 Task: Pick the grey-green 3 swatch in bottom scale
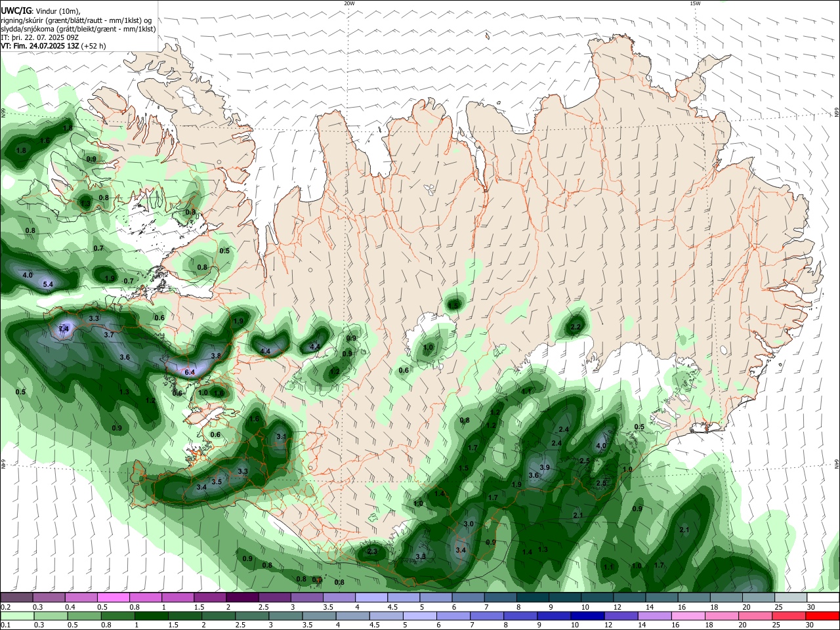(285, 616)
